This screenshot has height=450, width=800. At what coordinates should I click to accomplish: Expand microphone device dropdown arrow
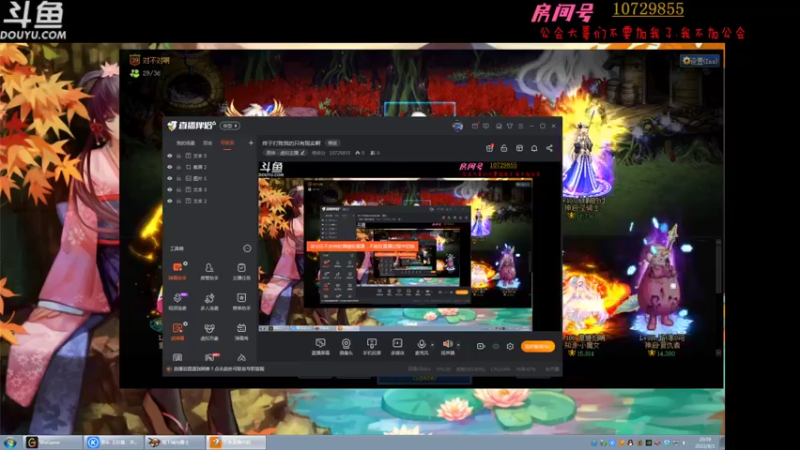432,345
